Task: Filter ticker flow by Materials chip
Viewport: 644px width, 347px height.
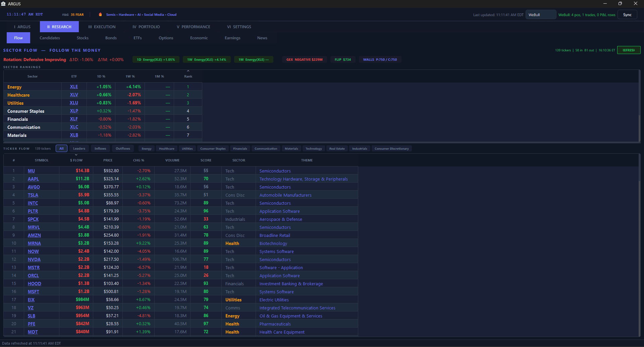Action: [291, 149]
